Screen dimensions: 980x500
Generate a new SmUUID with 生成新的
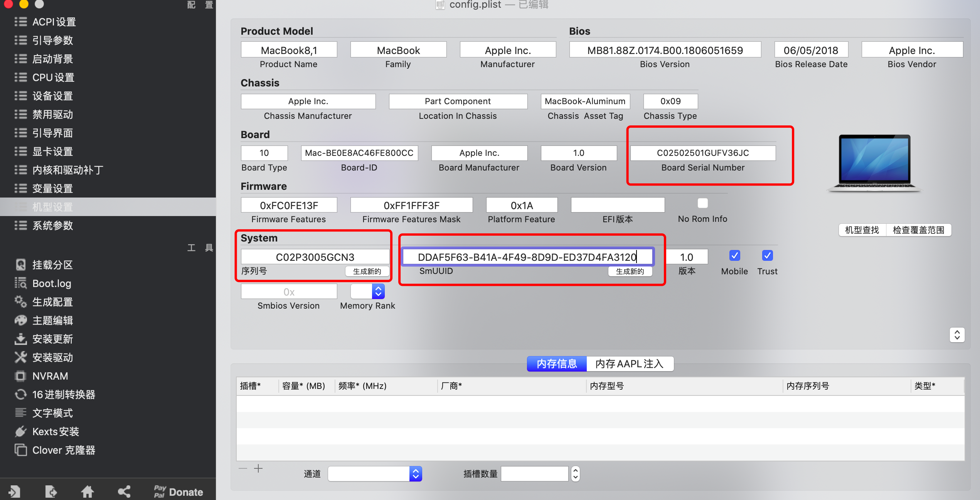[x=630, y=271]
